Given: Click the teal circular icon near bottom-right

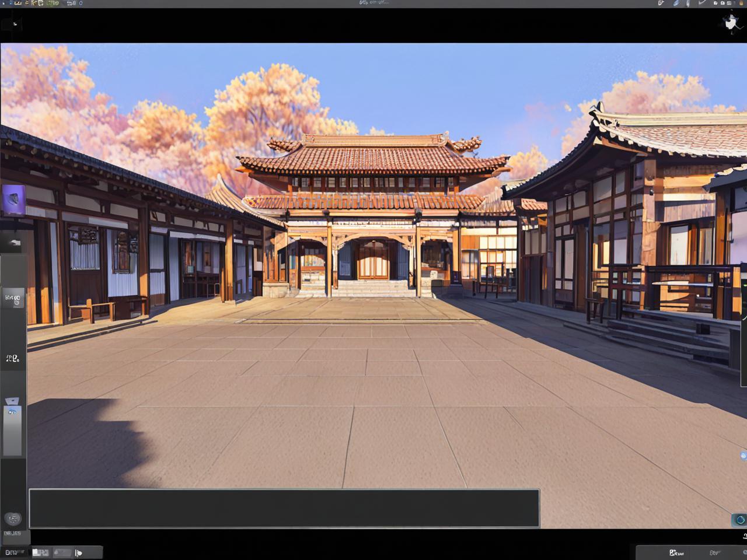Looking at the screenshot, I should [x=740, y=520].
